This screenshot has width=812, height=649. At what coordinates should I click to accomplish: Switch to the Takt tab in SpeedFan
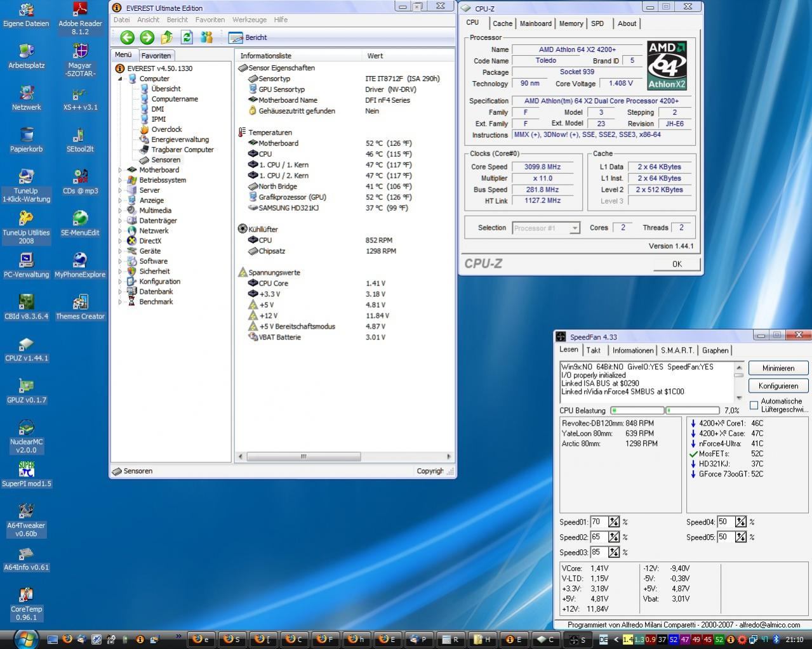[594, 350]
